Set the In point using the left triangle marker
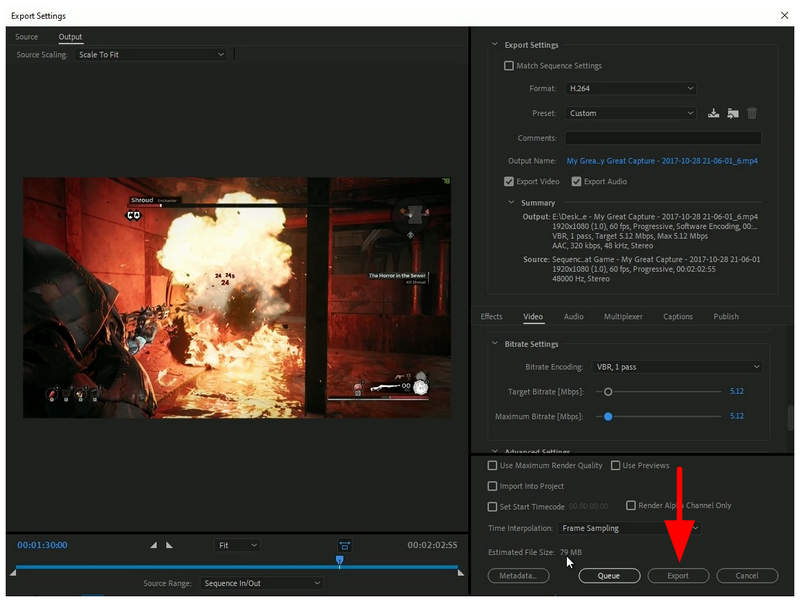This screenshot has width=800, height=602. tap(153, 546)
